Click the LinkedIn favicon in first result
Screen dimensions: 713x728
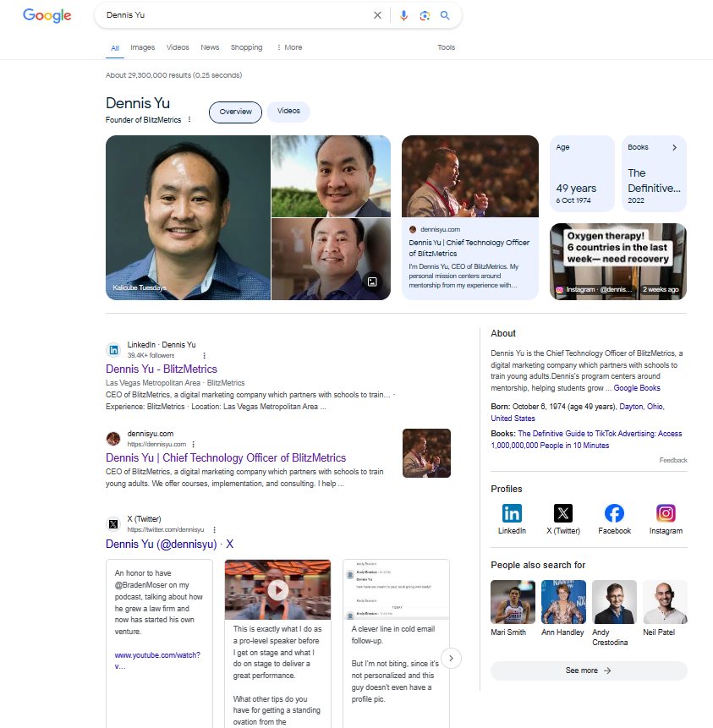pyautogui.click(x=113, y=349)
